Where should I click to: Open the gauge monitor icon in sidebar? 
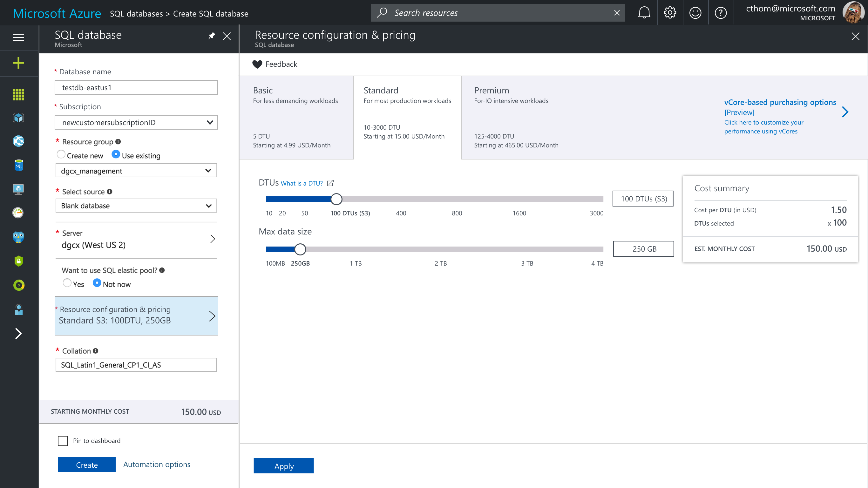(x=18, y=213)
